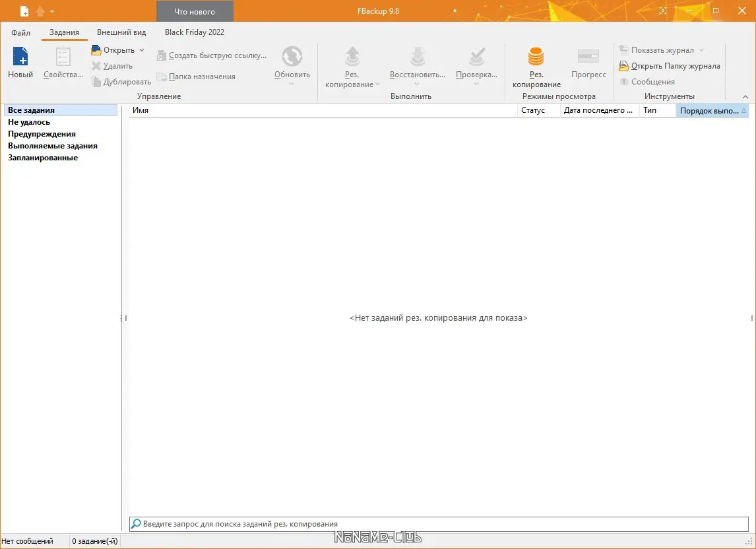Click 0 задание(-й) status bar entry
This screenshot has width=756, height=549.
[95, 541]
